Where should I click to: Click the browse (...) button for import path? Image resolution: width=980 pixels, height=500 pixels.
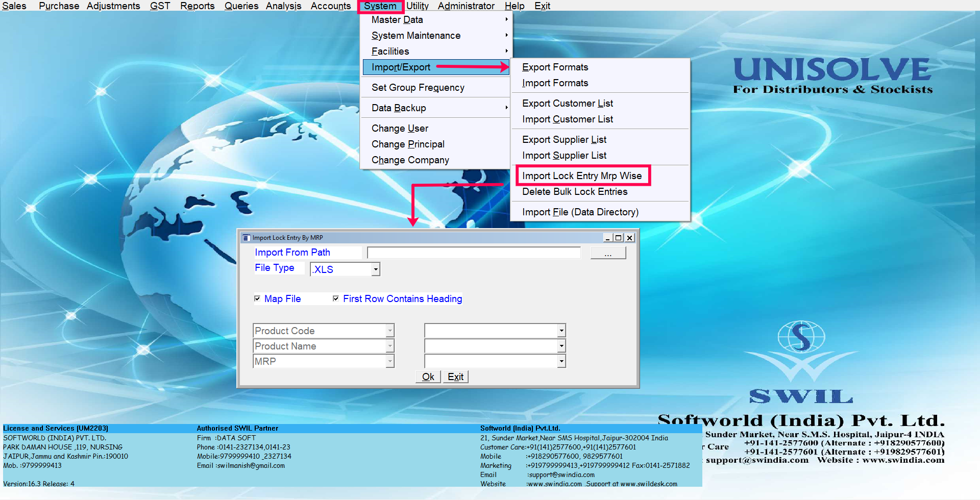pyautogui.click(x=608, y=253)
